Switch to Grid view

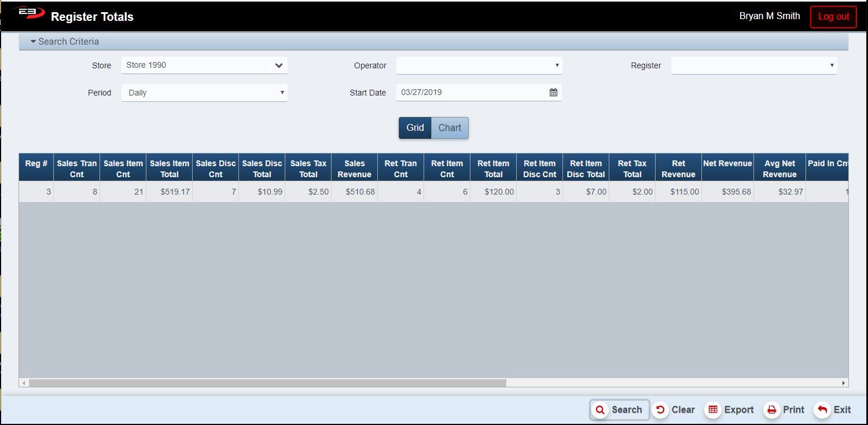coord(415,128)
